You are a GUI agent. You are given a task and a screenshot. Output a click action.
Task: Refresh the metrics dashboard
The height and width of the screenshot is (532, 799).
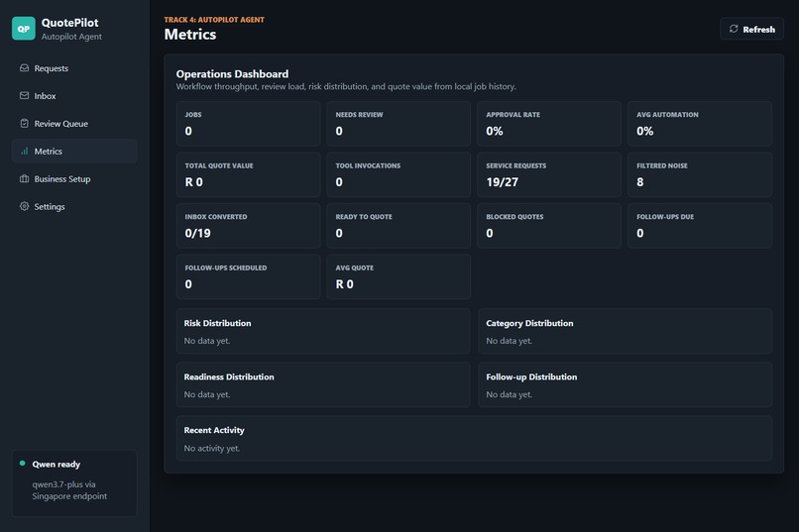[751, 29]
